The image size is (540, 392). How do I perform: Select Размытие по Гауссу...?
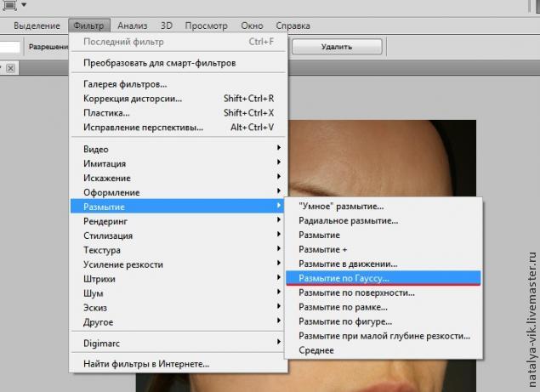384,278
